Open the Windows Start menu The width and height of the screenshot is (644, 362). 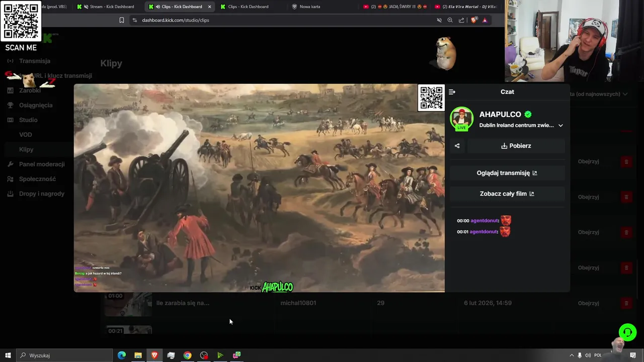click(8, 355)
